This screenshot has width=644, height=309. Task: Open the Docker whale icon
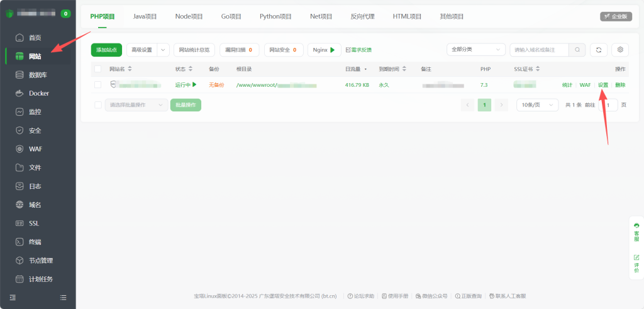pyautogui.click(x=19, y=93)
